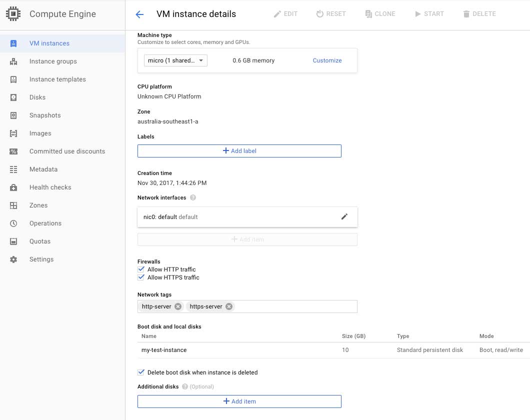Click the Disks icon in the sidebar
This screenshot has height=420, width=530.
[13, 97]
